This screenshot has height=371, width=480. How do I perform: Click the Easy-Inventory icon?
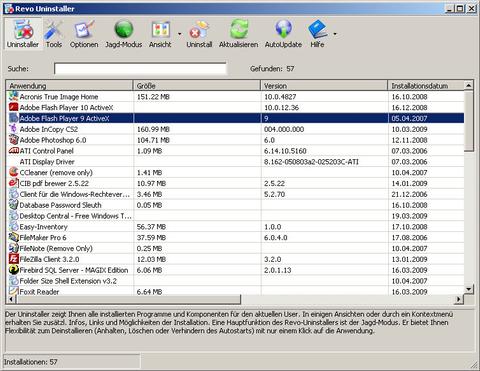(x=14, y=226)
